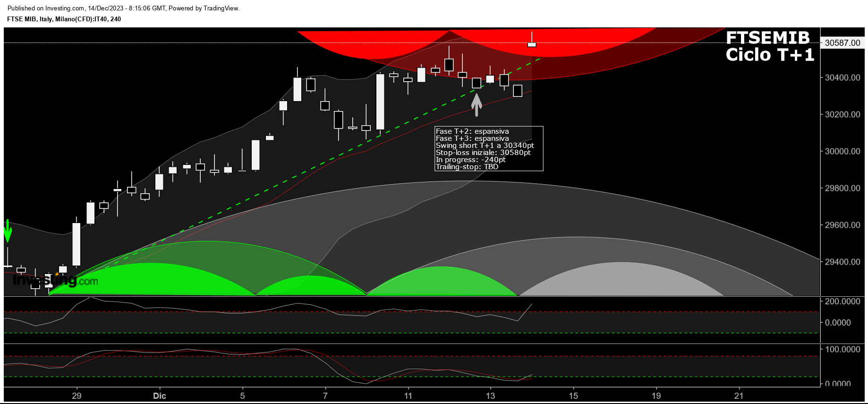The width and height of the screenshot is (868, 404).
Task: Click the current price label 30587.00
Action: click(842, 43)
